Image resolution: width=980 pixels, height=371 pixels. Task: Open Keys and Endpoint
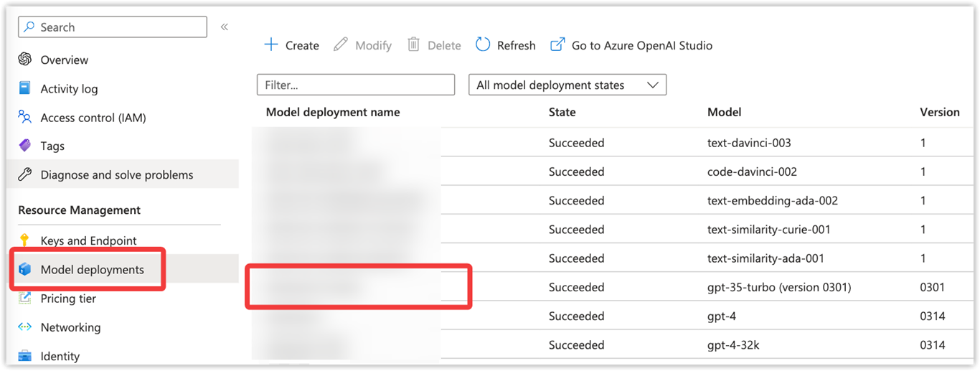88,241
